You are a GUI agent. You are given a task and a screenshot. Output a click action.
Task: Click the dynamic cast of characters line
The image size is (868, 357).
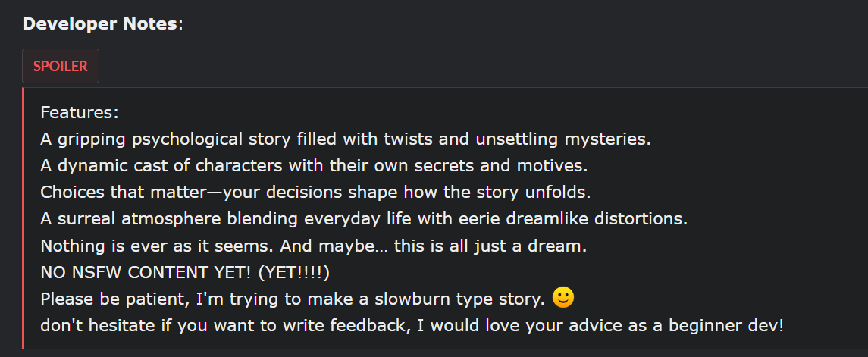click(314, 164)
